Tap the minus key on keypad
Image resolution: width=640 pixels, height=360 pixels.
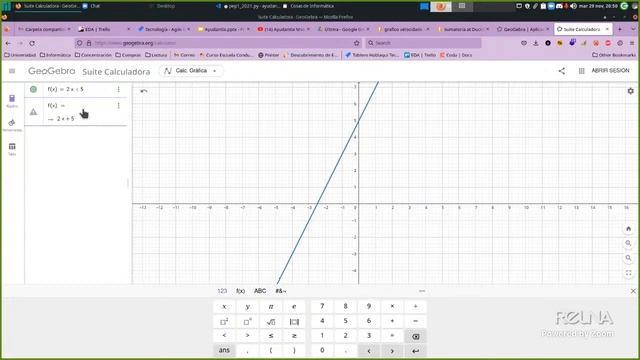[416, 321]
